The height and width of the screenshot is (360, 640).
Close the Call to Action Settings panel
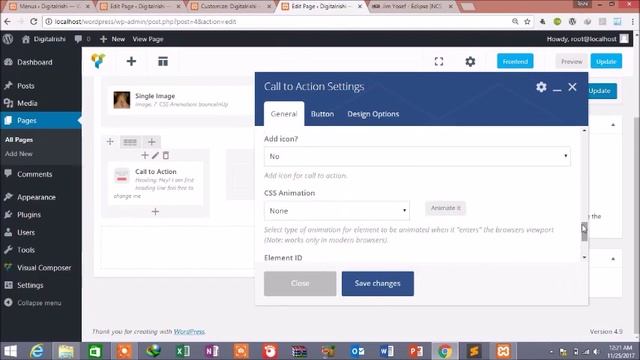click(x=572, y=87)
